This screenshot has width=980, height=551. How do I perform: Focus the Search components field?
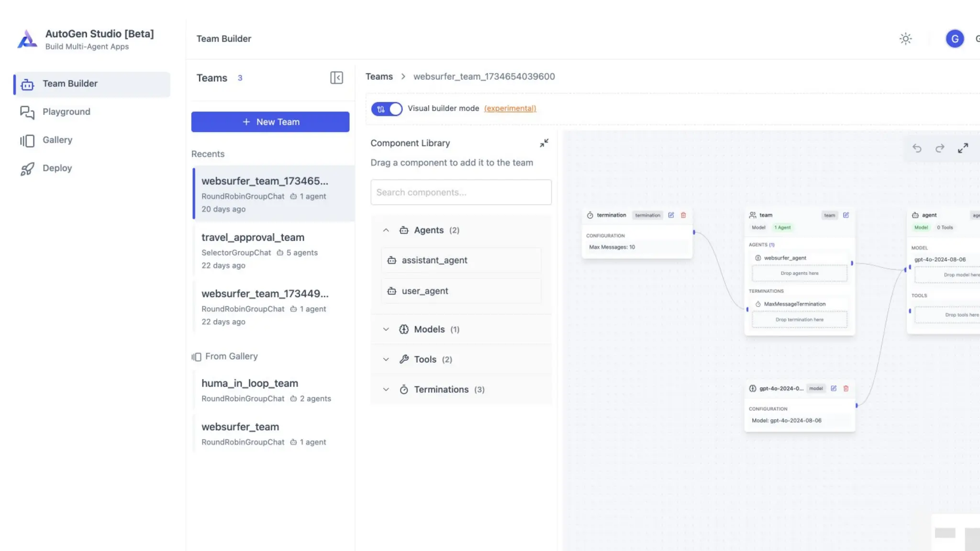click(x=461, y=192)
